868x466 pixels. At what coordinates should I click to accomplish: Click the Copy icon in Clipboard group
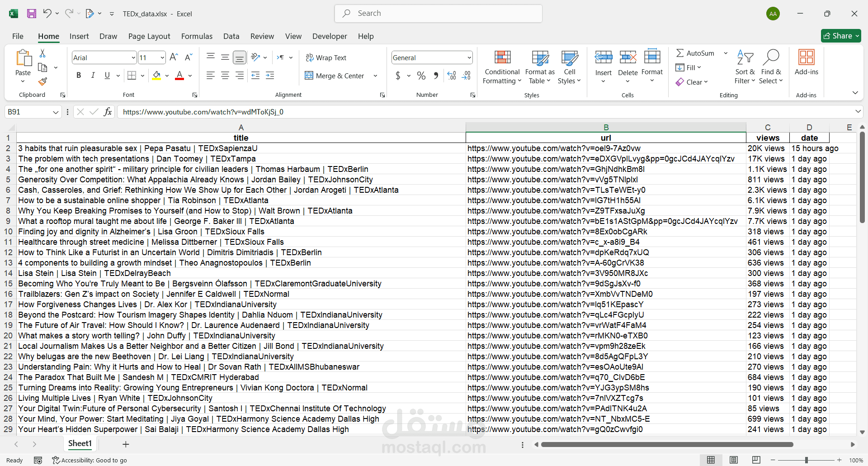(42, 67)
